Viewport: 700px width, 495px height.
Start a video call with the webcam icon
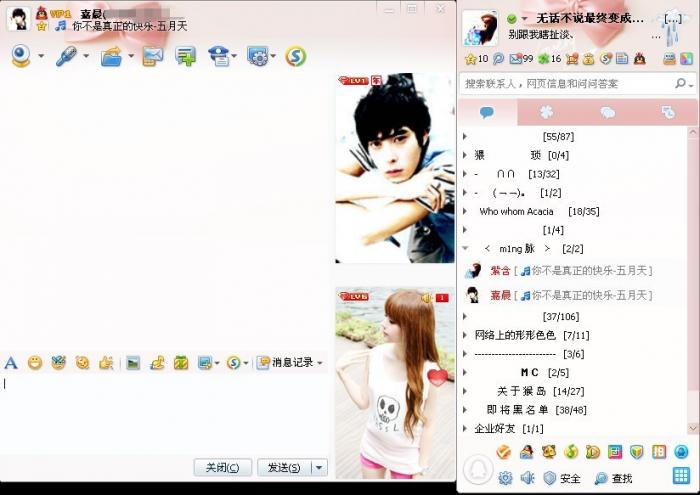pos(21,56)
